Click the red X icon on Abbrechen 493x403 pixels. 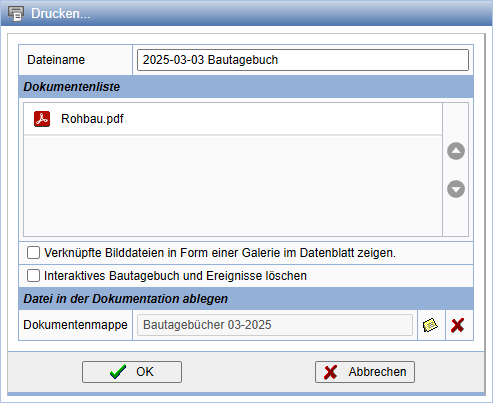[x=330, y=372]
